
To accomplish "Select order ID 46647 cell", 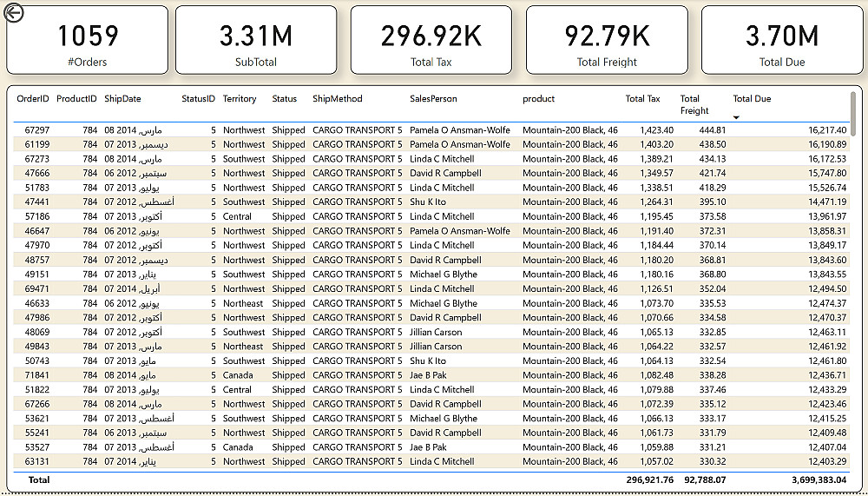I will click(x=37, y=231).
